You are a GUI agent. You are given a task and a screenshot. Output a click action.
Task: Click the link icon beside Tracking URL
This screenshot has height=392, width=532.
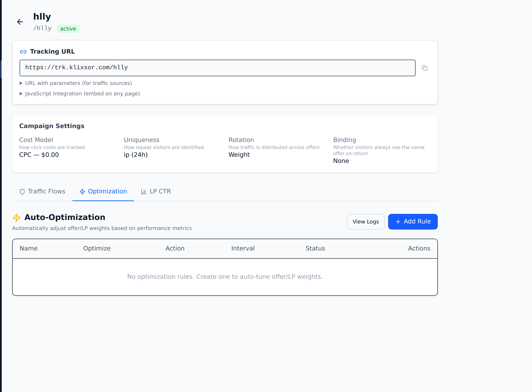23,52
